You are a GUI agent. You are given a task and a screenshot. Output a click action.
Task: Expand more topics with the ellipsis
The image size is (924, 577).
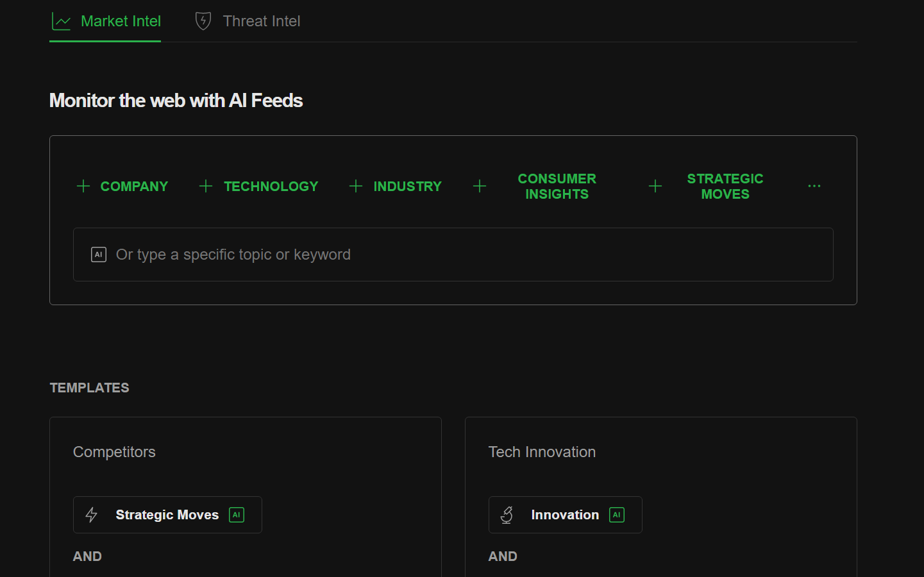pyautogui.click(x=814, y=186)
